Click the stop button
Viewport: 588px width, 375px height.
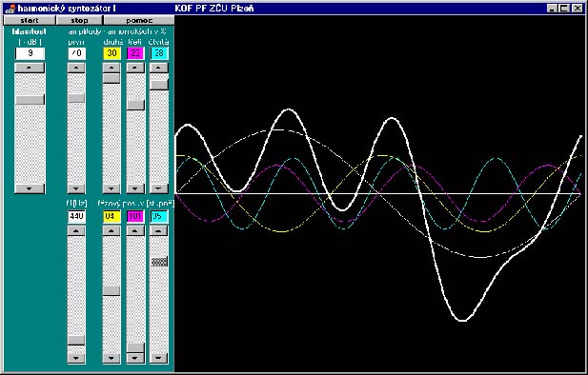[x=79, y=20]
